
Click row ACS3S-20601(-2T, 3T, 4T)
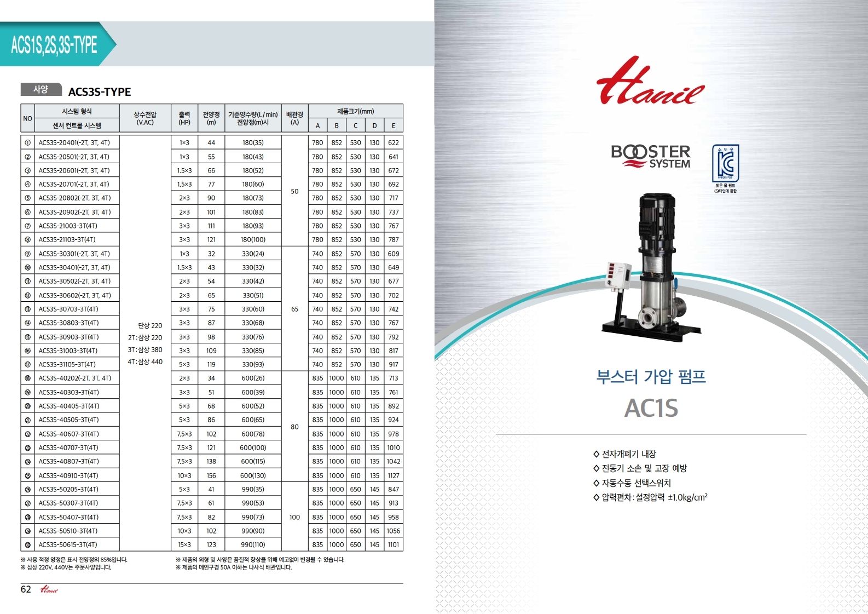coord(212,170)
